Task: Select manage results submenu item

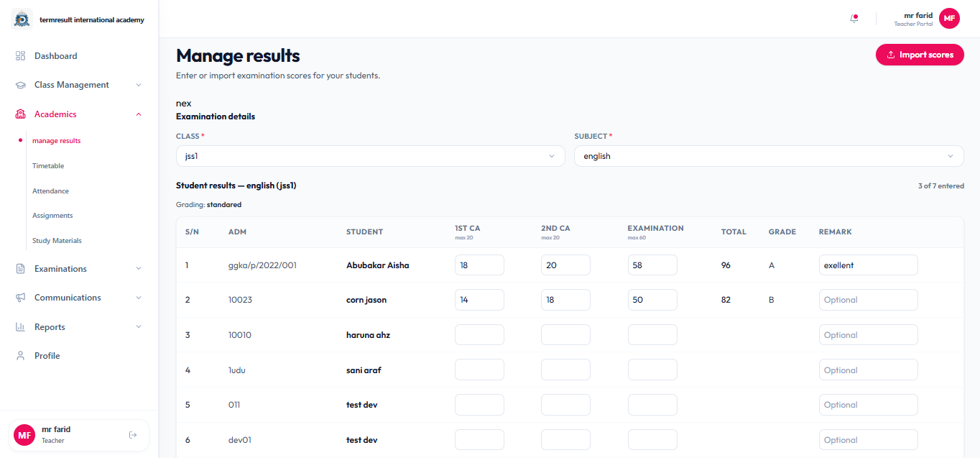Action: tap(56, 141)
